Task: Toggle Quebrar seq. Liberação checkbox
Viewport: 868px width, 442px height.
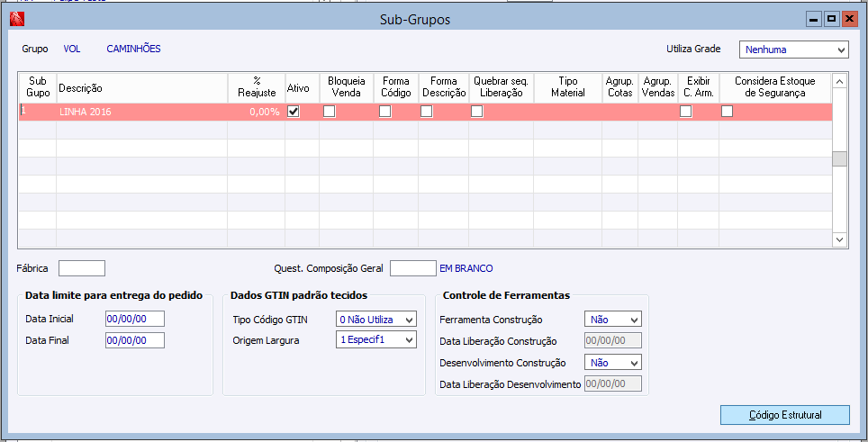Action: click(477, 112)
